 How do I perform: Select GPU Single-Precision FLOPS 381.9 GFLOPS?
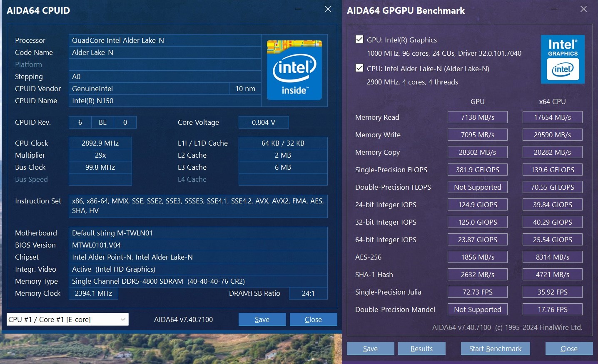(x=478, y=170)
